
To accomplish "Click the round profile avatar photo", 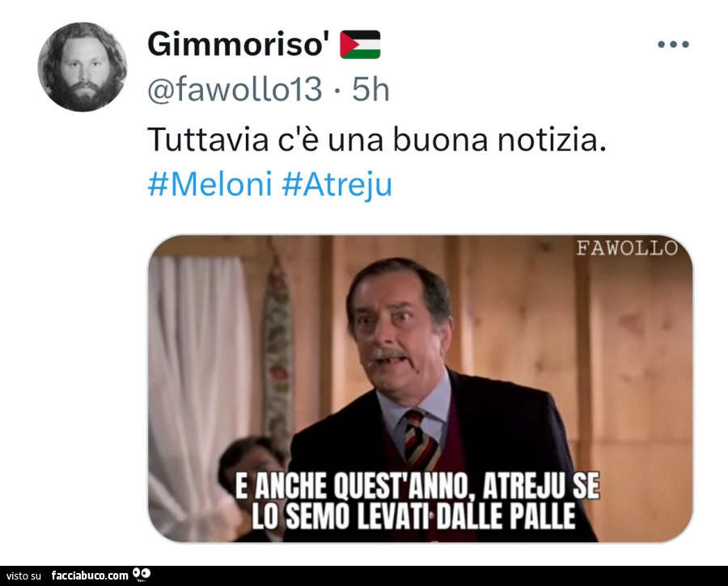I will point(83,67).
